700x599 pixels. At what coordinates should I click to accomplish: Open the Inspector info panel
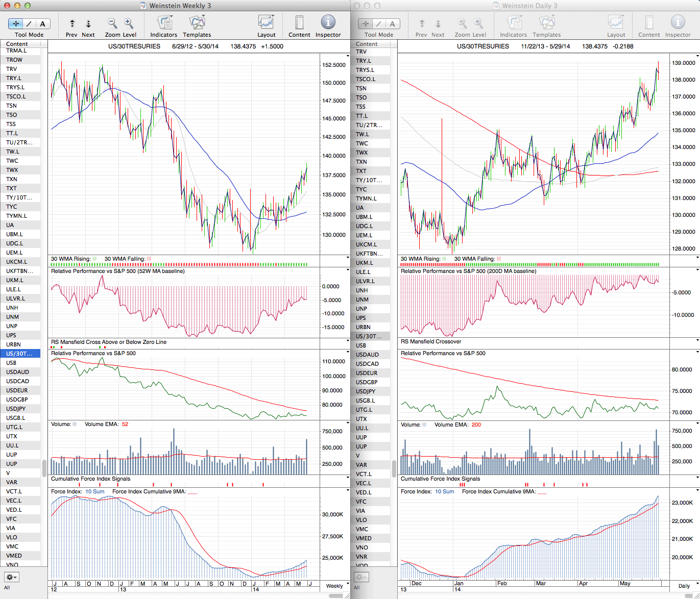[x=328, y=22]
